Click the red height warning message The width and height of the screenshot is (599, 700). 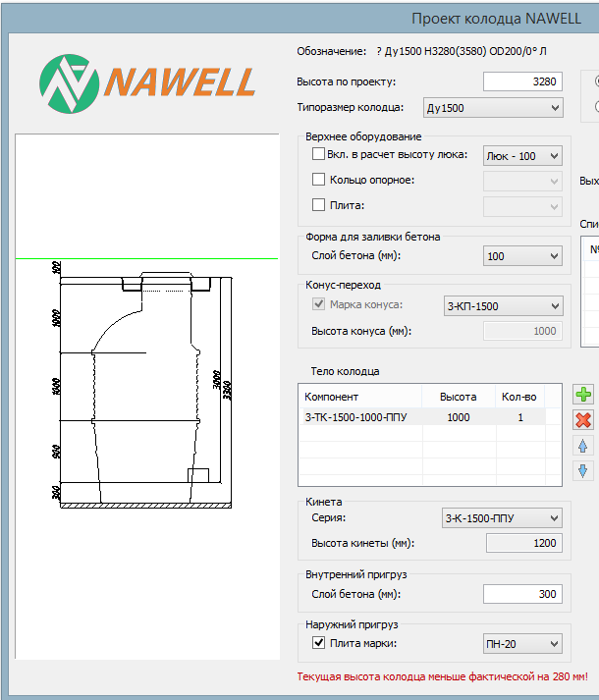coord(442,676)
